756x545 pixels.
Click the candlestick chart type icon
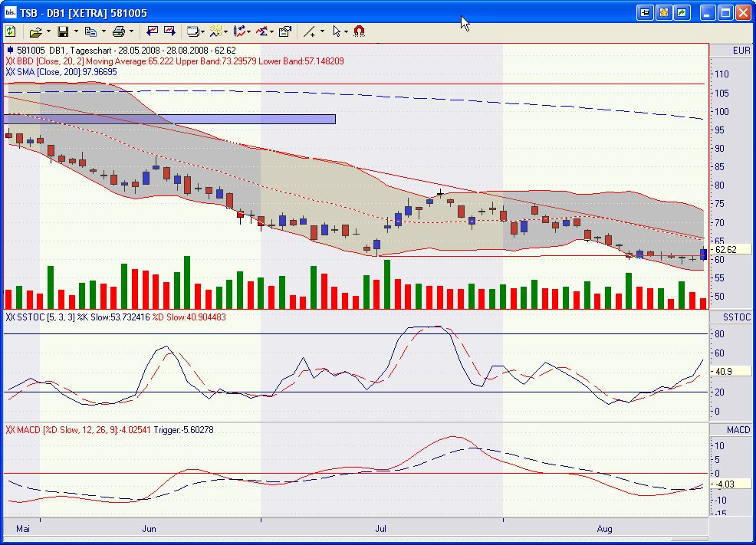click(239, 31)
